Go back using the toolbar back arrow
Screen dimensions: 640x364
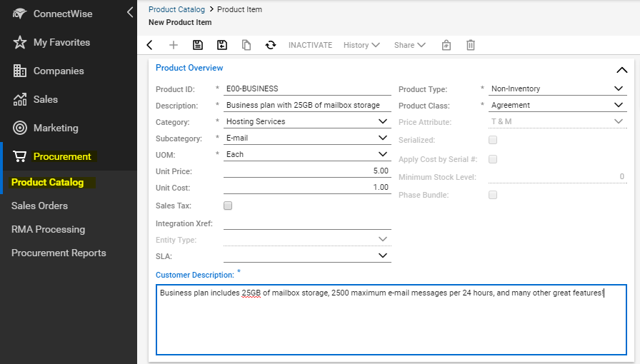pos(150,45)
